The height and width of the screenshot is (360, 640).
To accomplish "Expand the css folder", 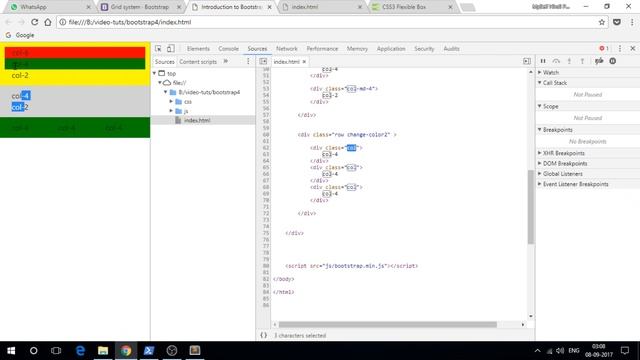I will pyautogui.click(x=171, y=102).
